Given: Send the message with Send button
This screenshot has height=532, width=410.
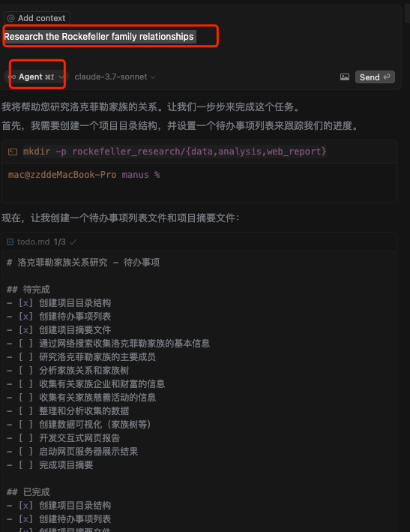Looking at the screenshot, I should (x=375, y=77).
